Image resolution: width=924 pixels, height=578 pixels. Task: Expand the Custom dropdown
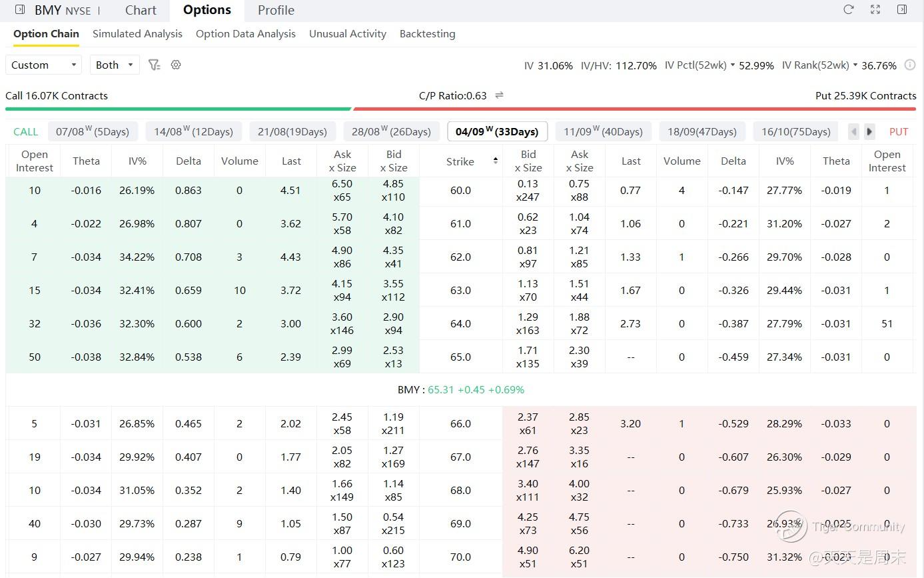click(43, 65)
